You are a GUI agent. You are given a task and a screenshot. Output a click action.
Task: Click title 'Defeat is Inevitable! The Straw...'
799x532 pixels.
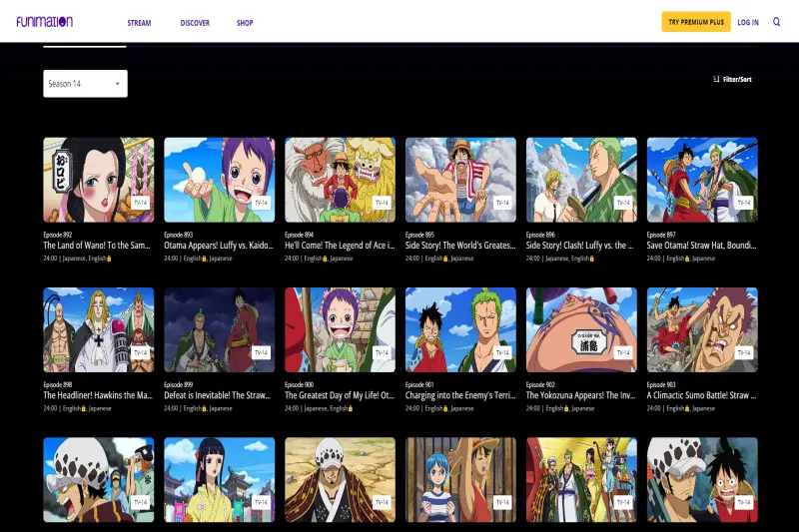pos(217,395)
